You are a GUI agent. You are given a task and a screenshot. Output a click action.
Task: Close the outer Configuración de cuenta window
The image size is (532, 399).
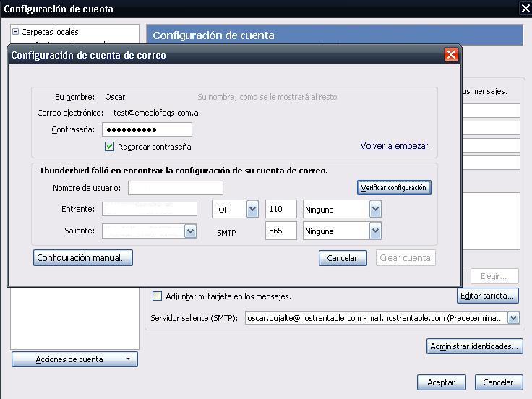[x=525, y=9]
